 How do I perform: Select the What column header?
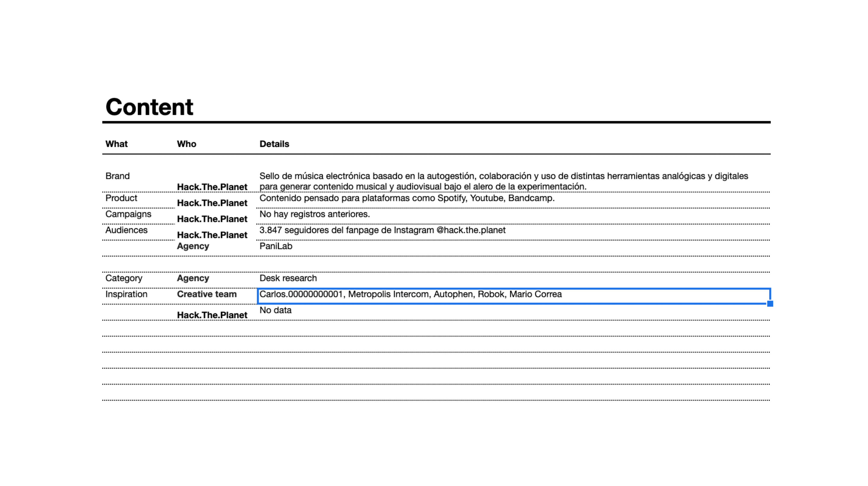coord(116,144)
